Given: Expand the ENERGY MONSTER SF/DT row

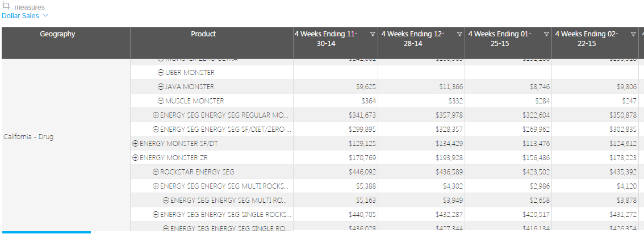Looking at the screenshot, I should [x=135, y=144].
